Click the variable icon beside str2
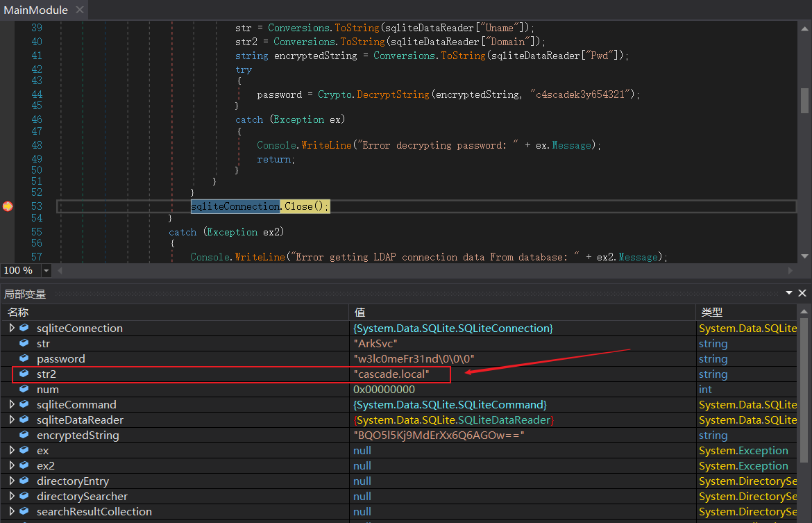 (x=24, y=374)
